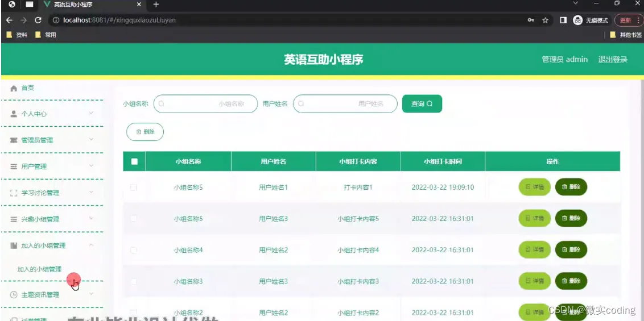This screenshot has height=321, width=644.
Task: Click the clock icon beside 主题资讯管理
Action: [14, 294]
